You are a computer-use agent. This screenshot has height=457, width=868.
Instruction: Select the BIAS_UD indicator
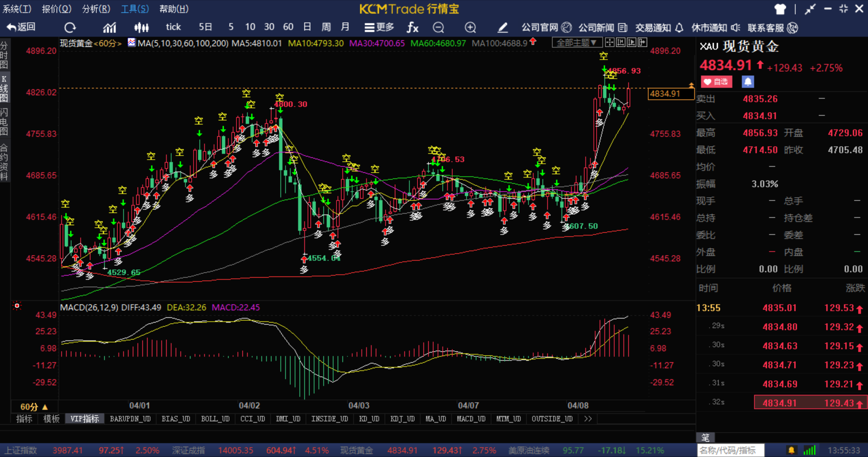(x=176, y=419)
